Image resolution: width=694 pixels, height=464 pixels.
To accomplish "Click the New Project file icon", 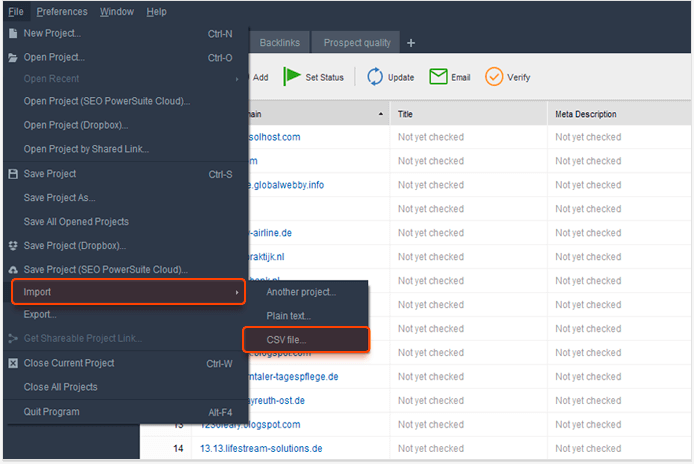I will click(13, 33).
